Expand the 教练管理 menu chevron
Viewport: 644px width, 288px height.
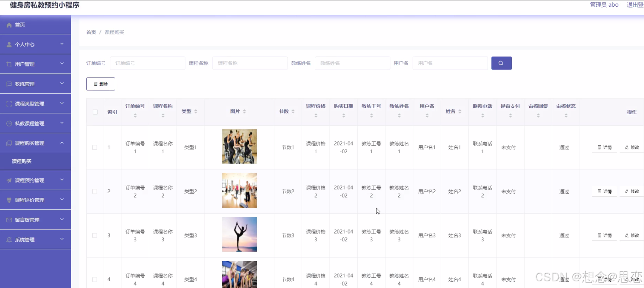click(x=62, y=83)
